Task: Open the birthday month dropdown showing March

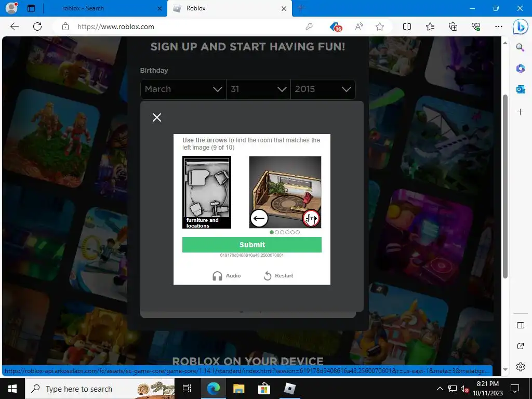Action: pos(183,89)
